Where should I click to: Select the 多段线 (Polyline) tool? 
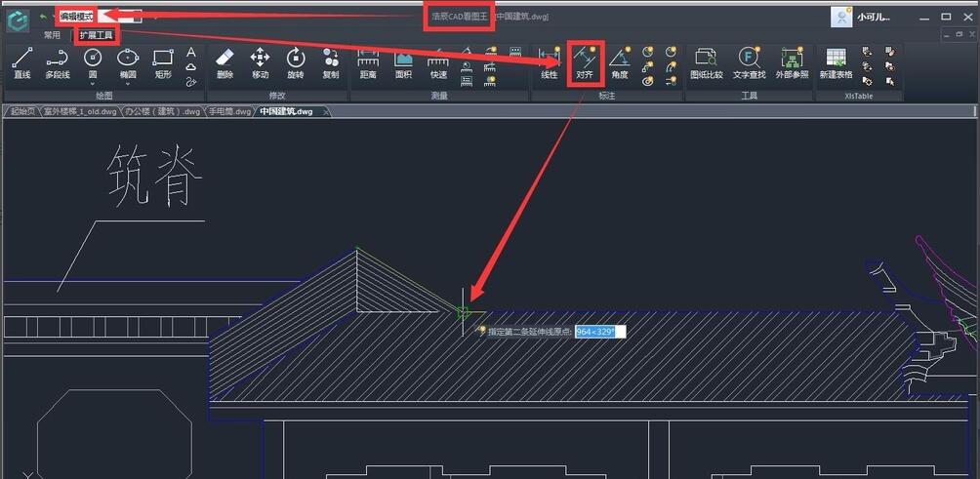pos(57,62)
